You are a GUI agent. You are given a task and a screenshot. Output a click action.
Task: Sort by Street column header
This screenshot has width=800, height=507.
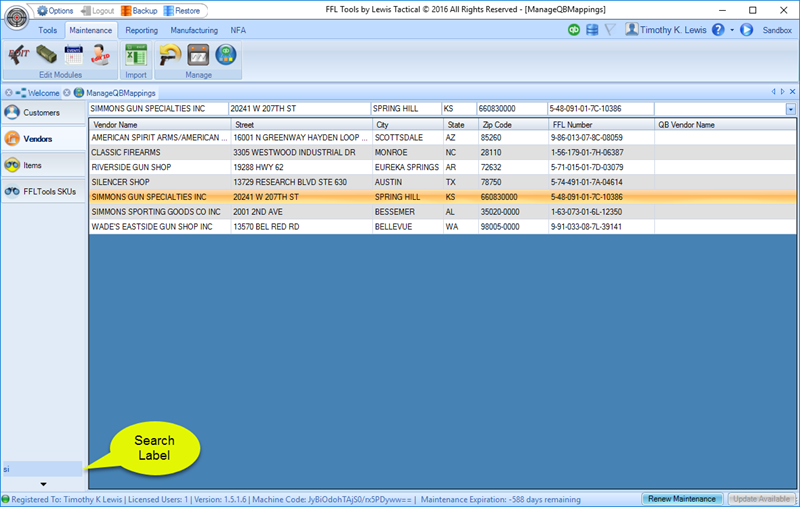pyautogui.click(x=302, y=124)
